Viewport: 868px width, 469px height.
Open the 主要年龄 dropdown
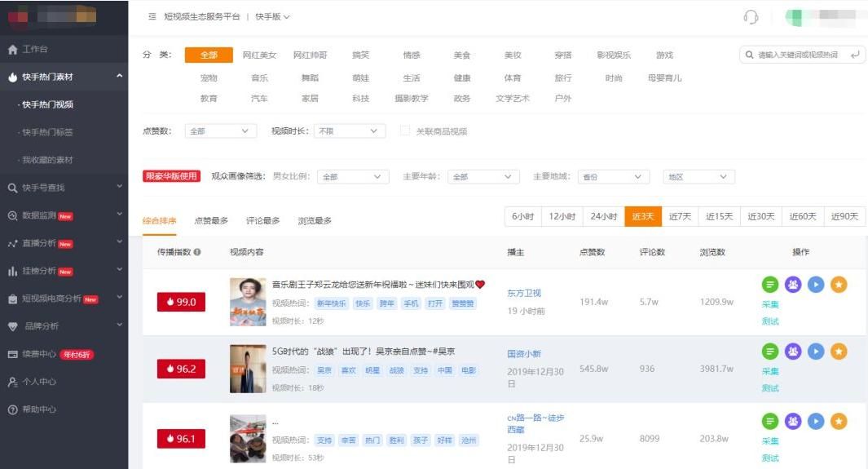click(x=483, y=177)
